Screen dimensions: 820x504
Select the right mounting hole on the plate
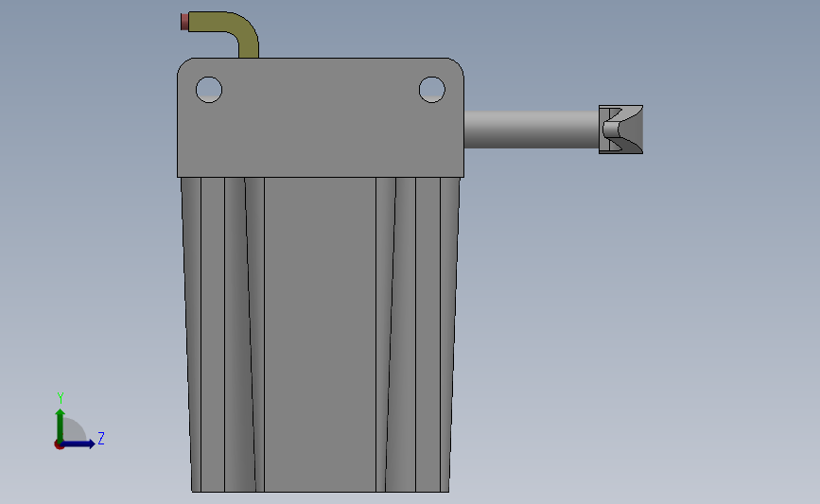pyautogui.click(x=432, y=90)
